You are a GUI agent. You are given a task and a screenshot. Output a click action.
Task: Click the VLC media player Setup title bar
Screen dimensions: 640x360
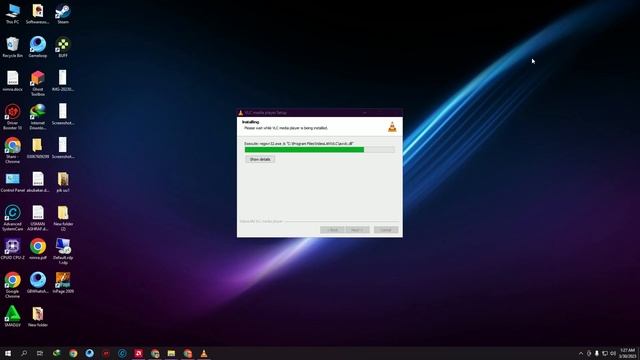(320, 113)
